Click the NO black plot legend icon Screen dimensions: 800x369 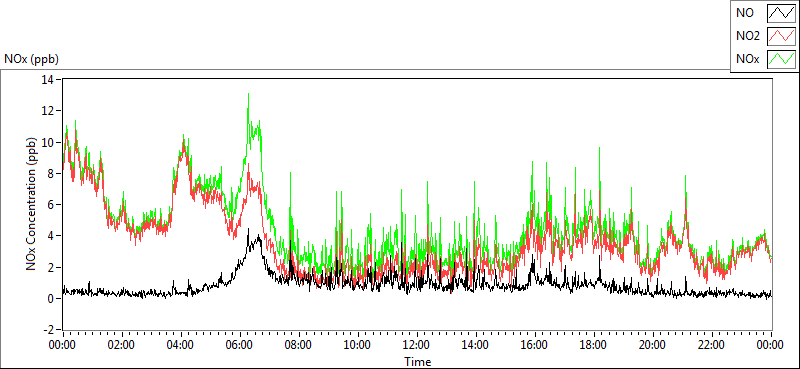(x=781, y=13)
